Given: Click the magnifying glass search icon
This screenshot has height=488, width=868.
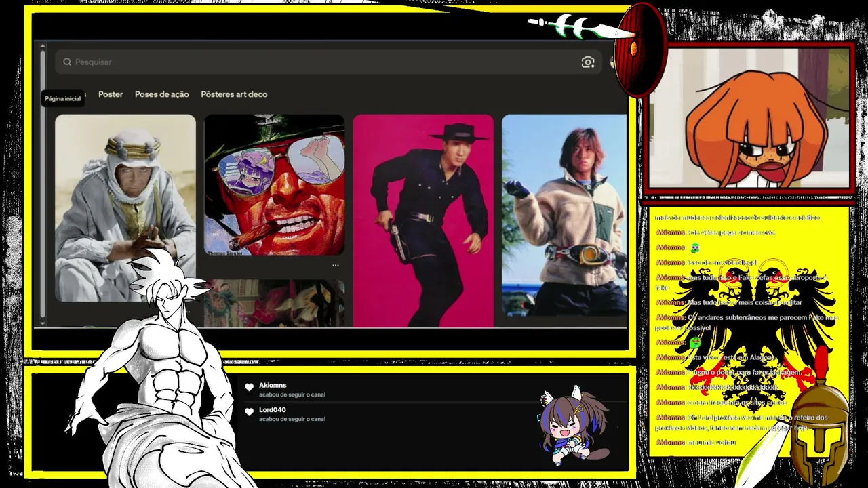Looking at the screenshot, I should pyautogui.click(x=67, y=62).
